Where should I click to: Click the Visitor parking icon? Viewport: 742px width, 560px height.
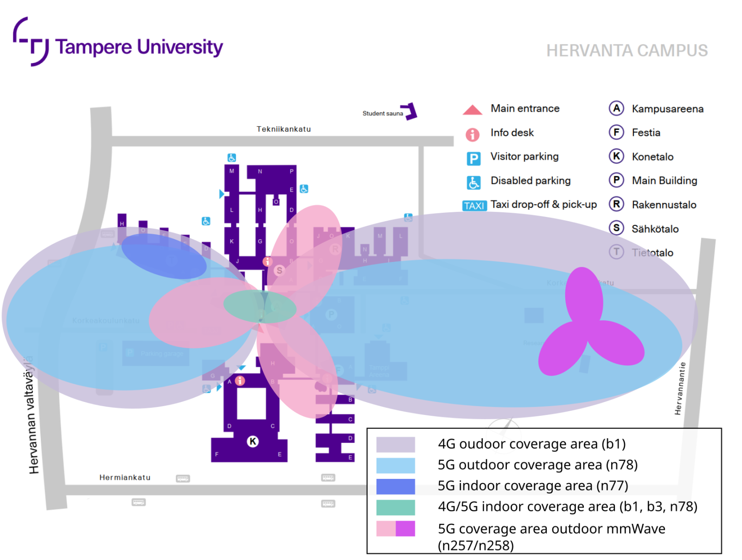tap(473, 158)
